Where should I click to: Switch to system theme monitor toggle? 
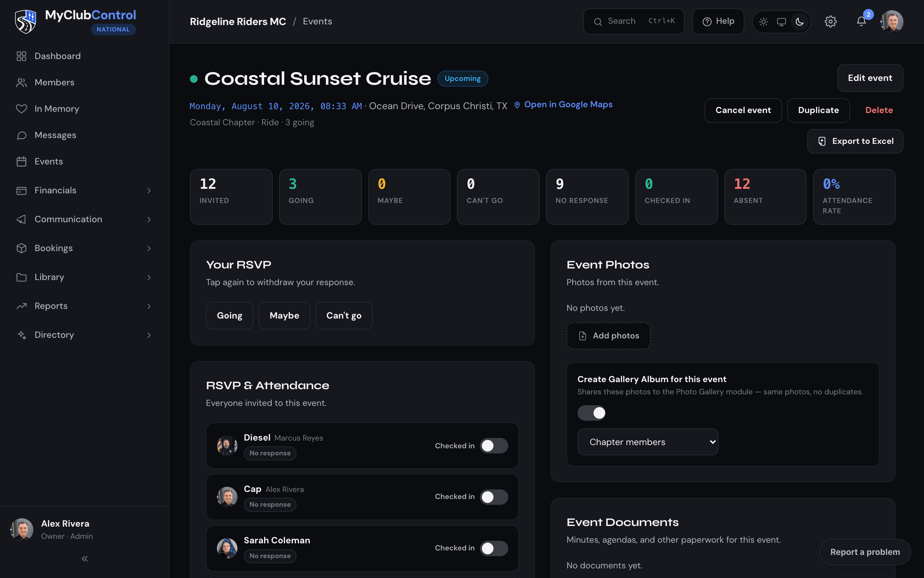tap(781, 22)
